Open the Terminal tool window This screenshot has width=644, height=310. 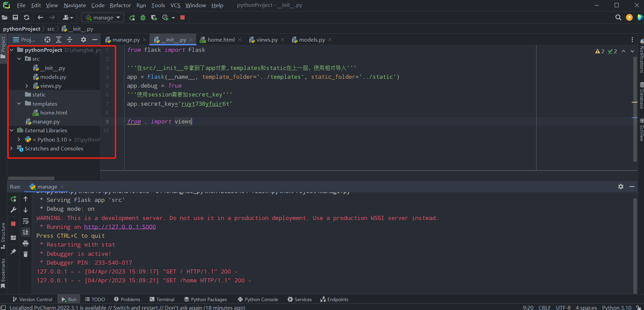click(162, 299)
